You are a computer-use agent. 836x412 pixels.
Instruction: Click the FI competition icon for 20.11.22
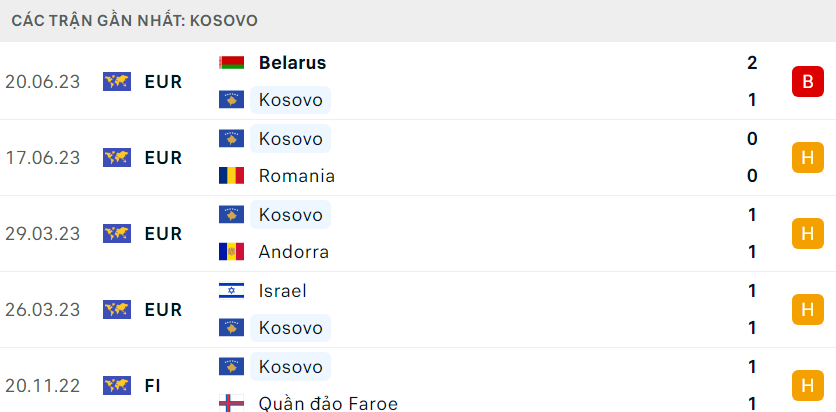click(117, 385)
